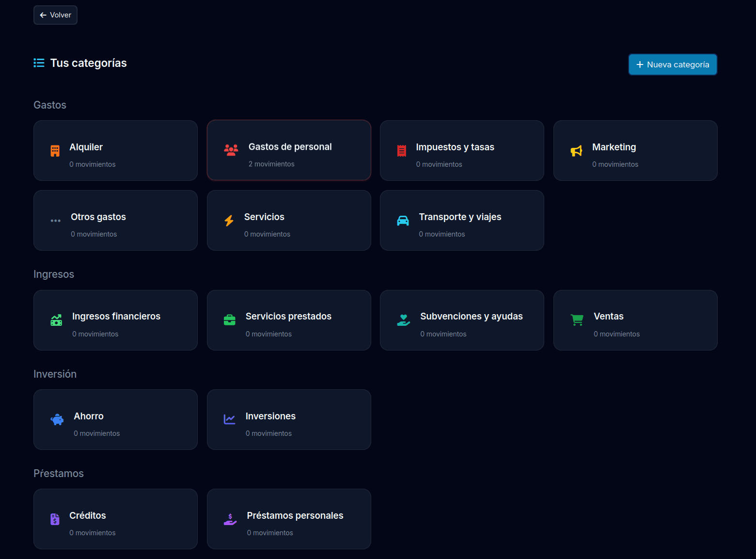Image resolution: width=756 pixels, height=559 pixels.
Task: Click the yellow megaphone Marketing icon
Action: coord(576,151)
